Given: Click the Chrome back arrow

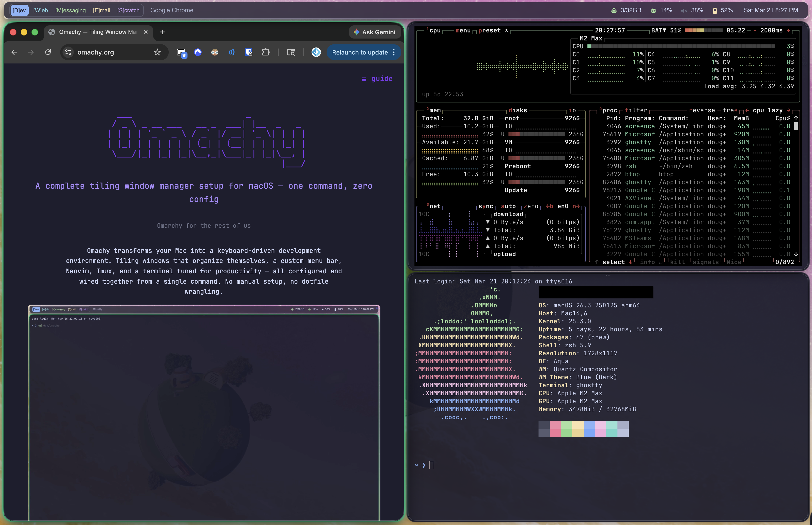Looking at the screenshot, I should tap(14, 52).
